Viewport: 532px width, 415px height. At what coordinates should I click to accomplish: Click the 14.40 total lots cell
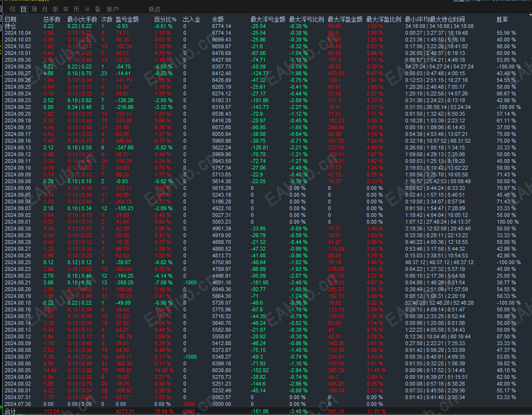pyautogui.click(x=50, y=370)
